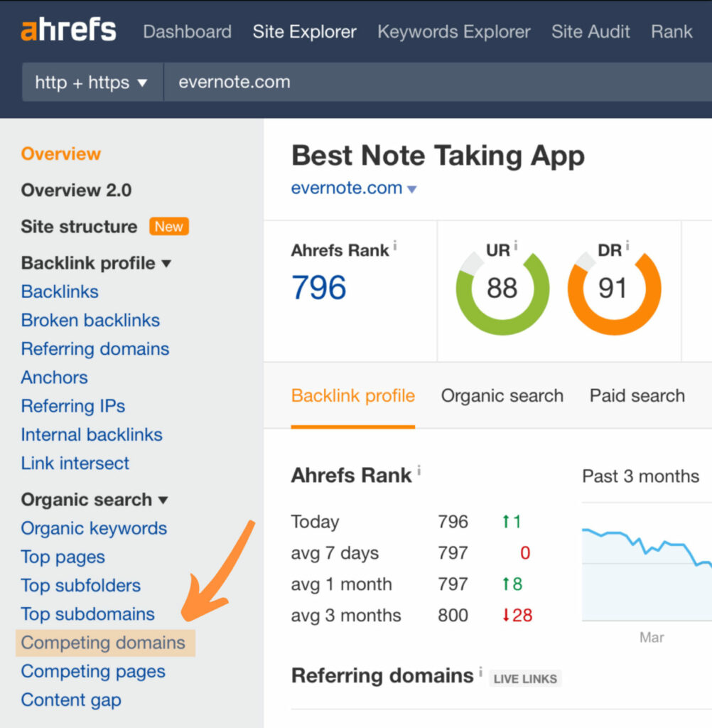Click info icon next to Ahrefs Rank card
The width and height of the screenshot is (712, 728).
[395, 246]
